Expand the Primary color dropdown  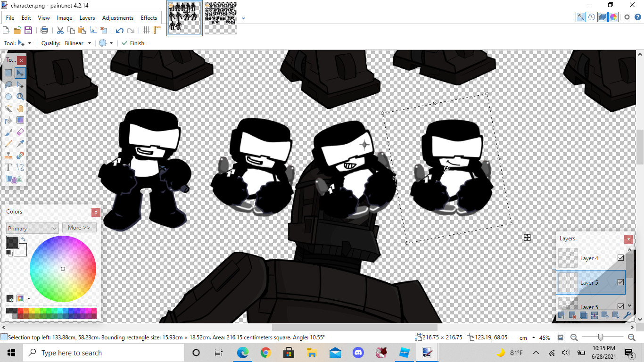point(32,228)
